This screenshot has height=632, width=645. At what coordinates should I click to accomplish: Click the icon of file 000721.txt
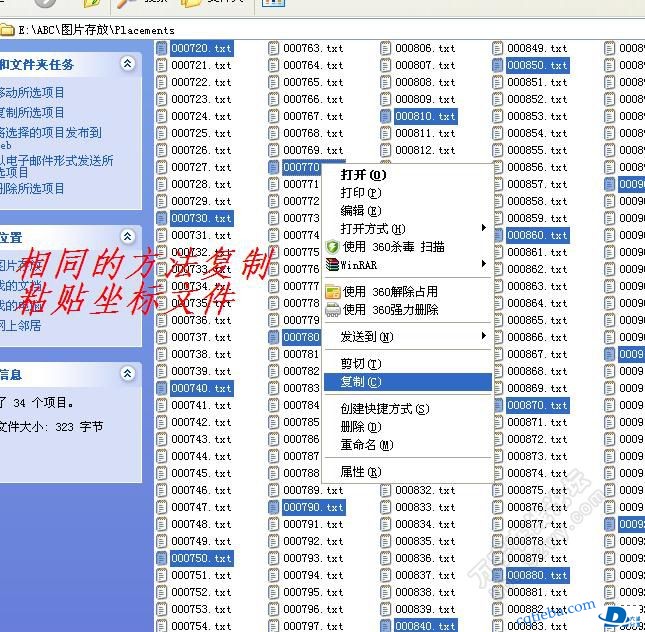coord(162,65)
